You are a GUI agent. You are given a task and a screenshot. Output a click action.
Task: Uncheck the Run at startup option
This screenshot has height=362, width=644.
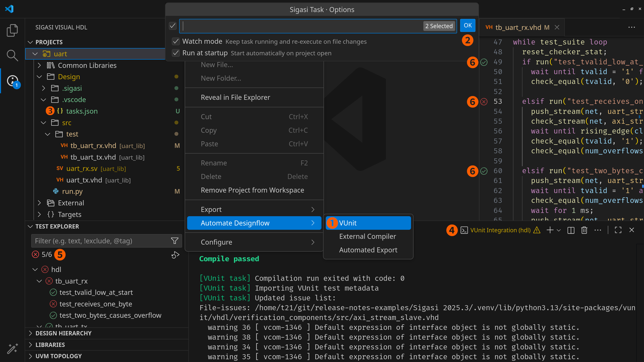point(176,53)
